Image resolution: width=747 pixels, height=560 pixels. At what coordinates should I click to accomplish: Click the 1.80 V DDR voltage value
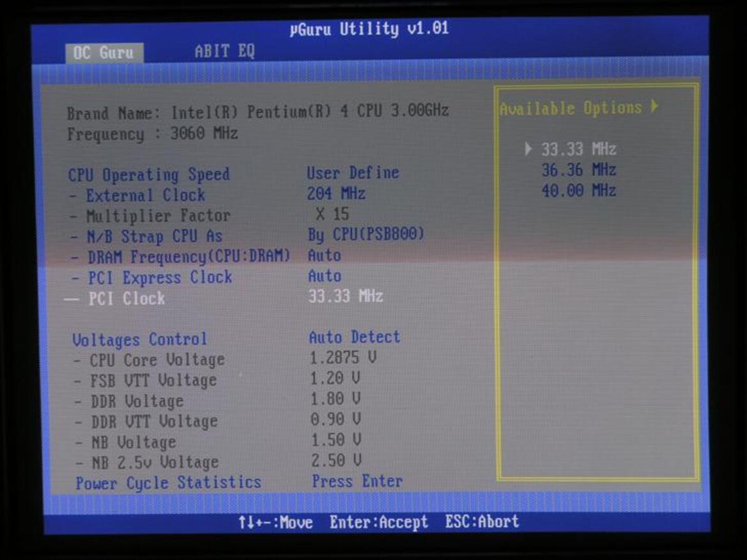[x=335, y=398]
